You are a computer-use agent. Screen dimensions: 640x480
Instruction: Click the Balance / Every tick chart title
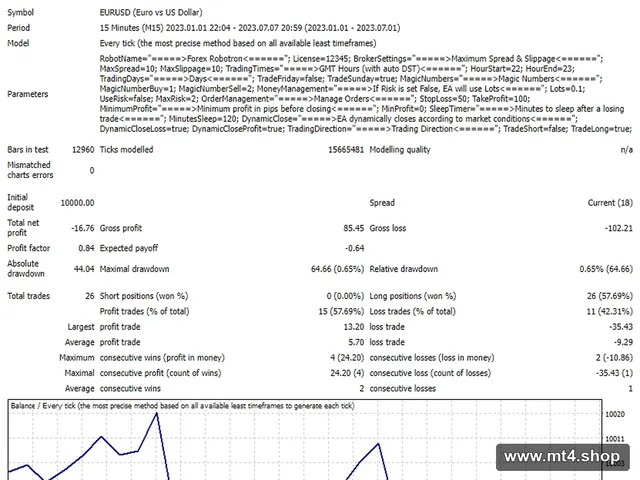[182, 406]
